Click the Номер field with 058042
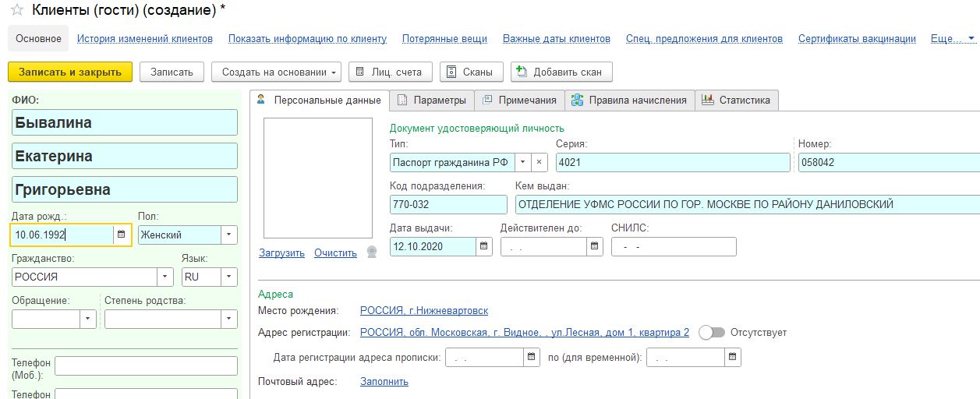 889,162
